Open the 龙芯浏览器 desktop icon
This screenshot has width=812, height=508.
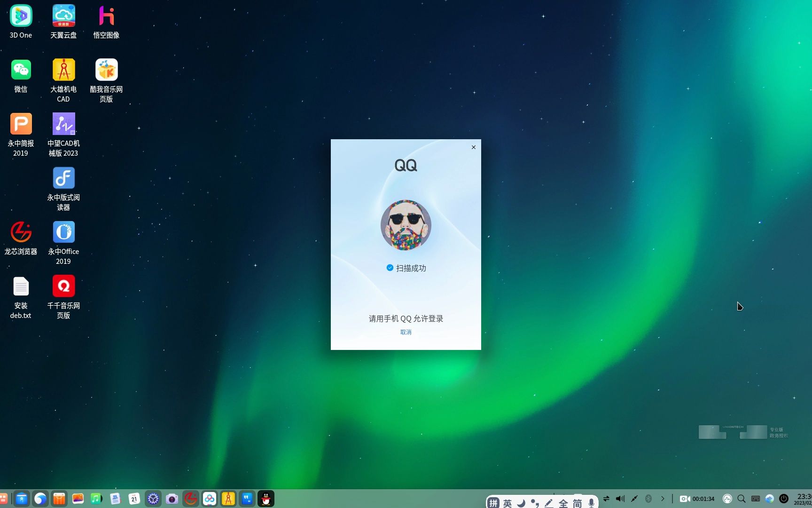point(21,238)
